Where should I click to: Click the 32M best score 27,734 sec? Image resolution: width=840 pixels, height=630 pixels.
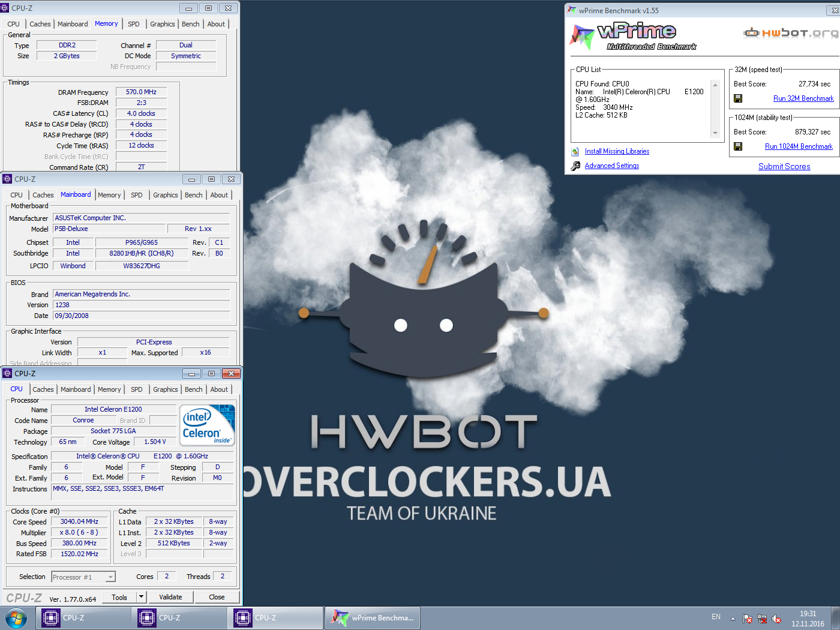(x=814, y=84)
